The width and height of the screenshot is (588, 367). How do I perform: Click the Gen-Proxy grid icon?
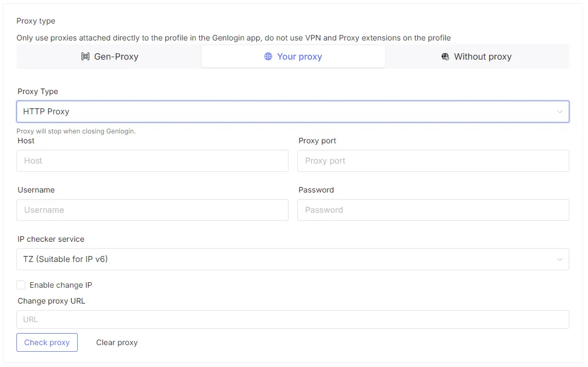tap(85, 56)
